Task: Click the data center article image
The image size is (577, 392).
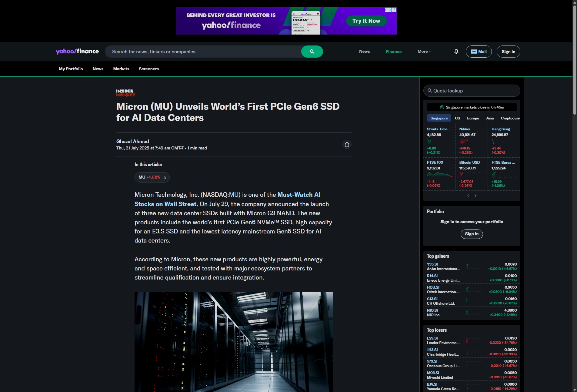Action: tap(234, 342)
